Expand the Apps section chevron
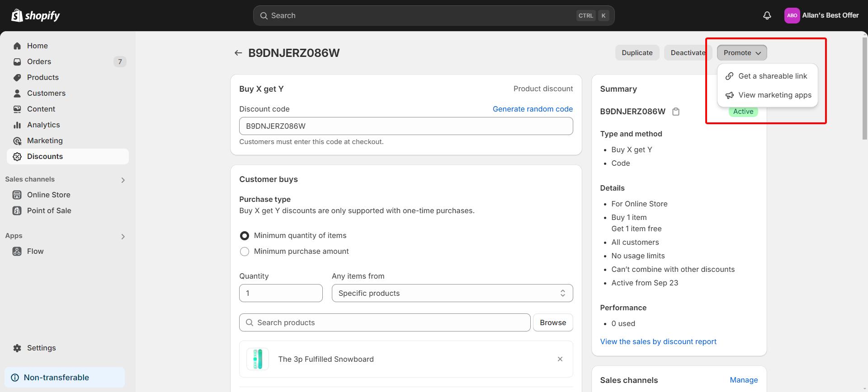Screen dimensions: 868x392 tap(123, 237)
